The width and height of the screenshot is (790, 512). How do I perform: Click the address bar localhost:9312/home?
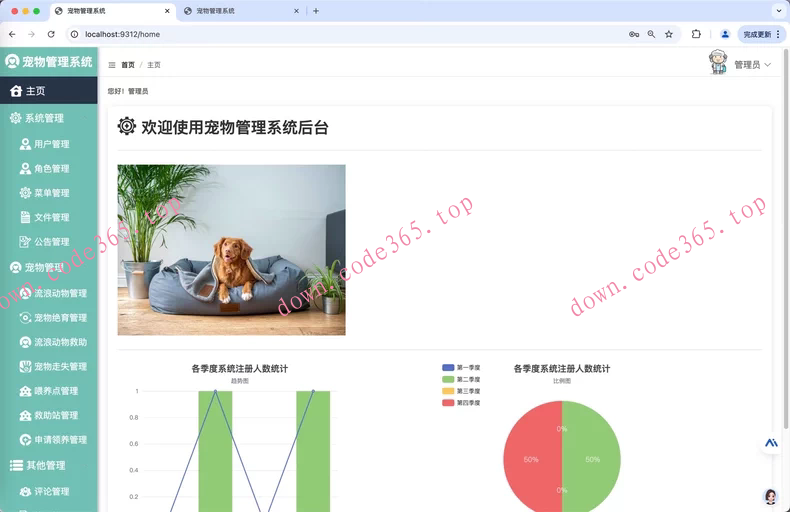[122, 34]
